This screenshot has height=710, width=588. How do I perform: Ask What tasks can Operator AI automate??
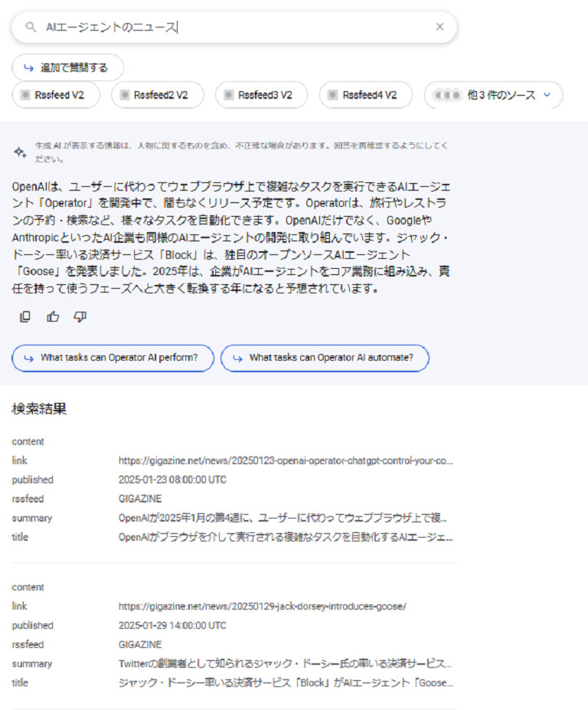coord(325,358)
